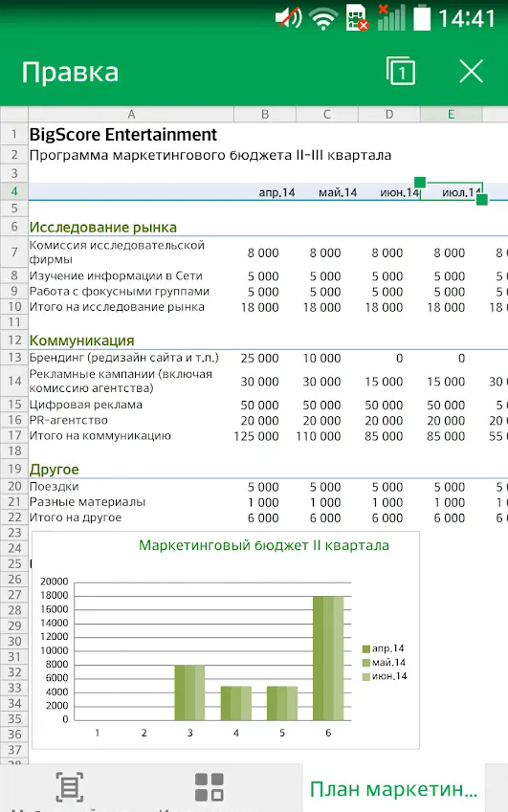Open the page layout view icon in bottom bar
508x812 pixels.
70,786
